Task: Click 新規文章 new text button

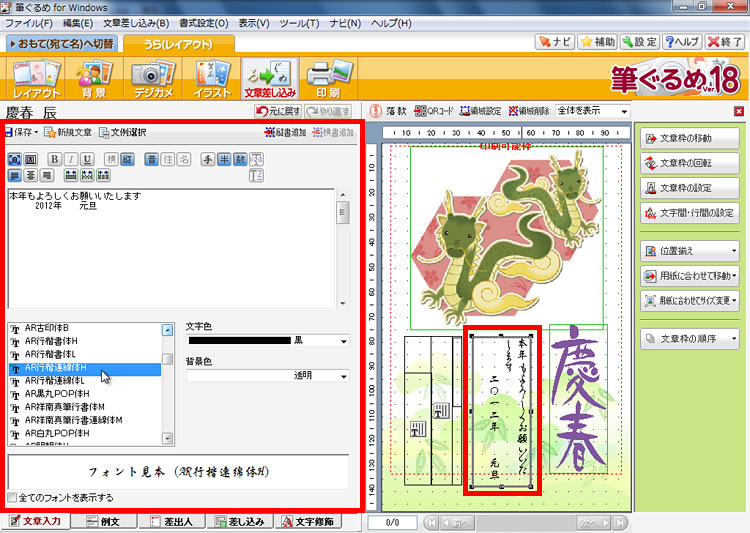Action: (x=68, y=132)
